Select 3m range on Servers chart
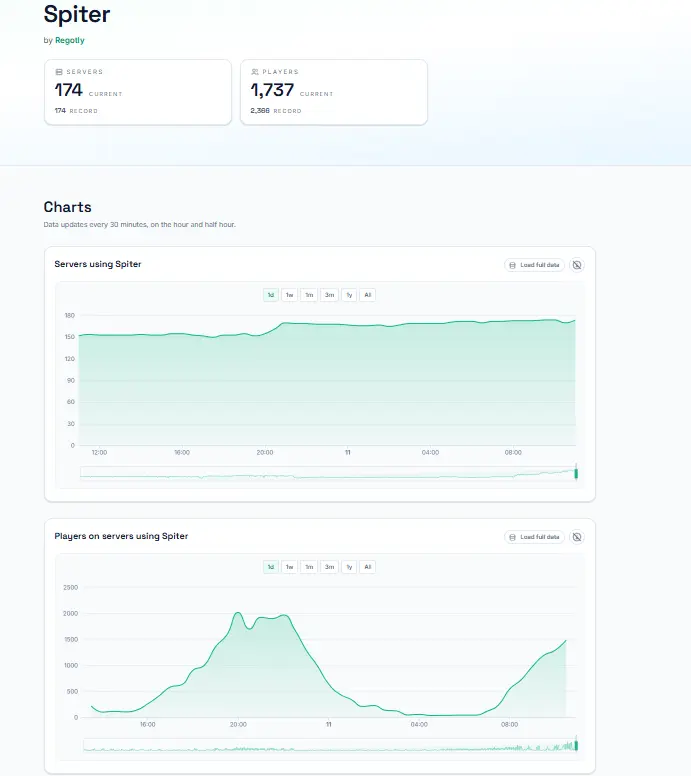The width and height of the screenshot is (691, 776). (x=329, y=295)
